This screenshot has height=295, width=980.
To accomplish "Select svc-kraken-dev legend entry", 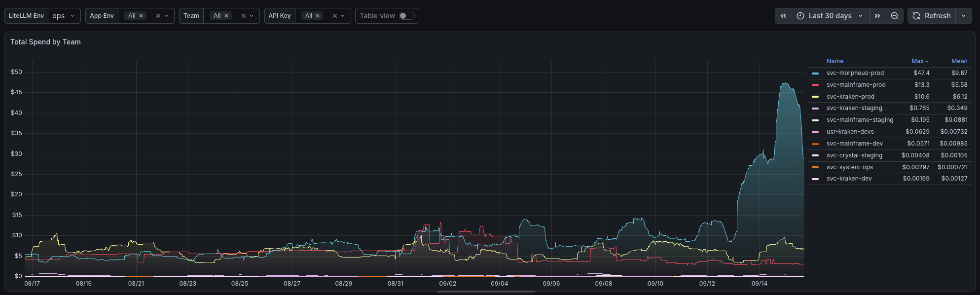I will [849, 179].
